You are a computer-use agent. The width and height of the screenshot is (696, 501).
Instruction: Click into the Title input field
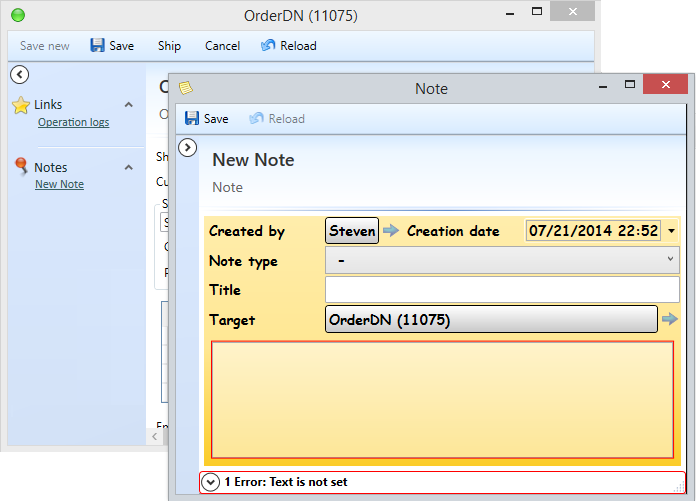click(502, 290)
